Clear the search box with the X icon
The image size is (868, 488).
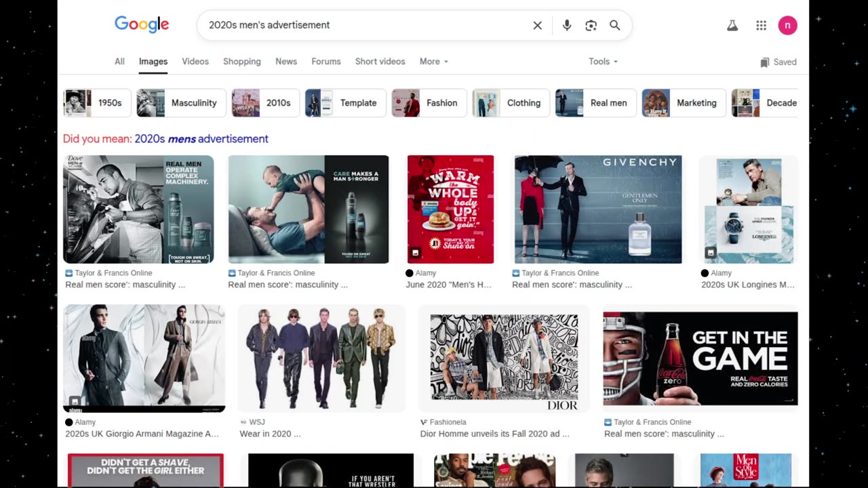tap(537, 25)
